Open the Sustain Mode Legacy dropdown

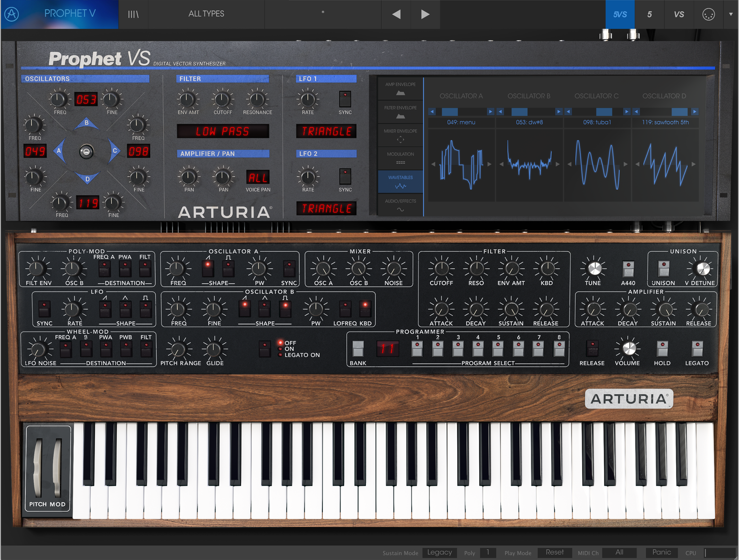440,552
